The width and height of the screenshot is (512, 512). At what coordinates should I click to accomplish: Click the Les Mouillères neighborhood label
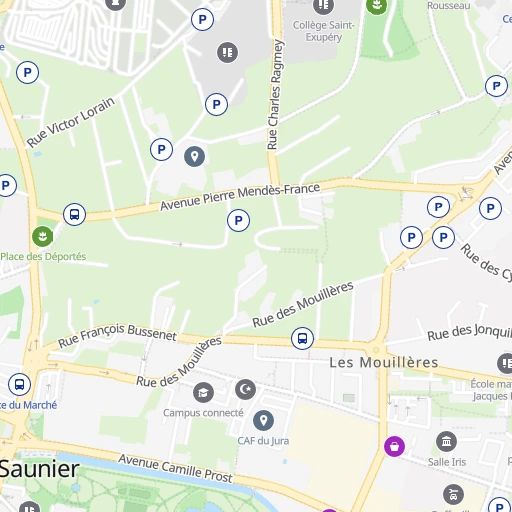[x=384, y=363]
